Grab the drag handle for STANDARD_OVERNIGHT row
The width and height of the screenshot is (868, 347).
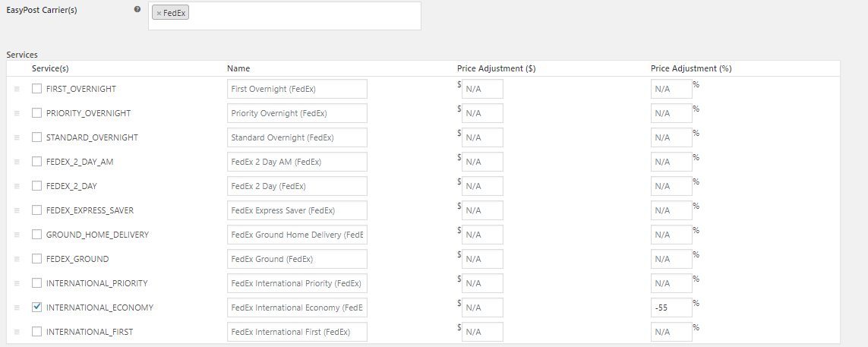[17, 137]
